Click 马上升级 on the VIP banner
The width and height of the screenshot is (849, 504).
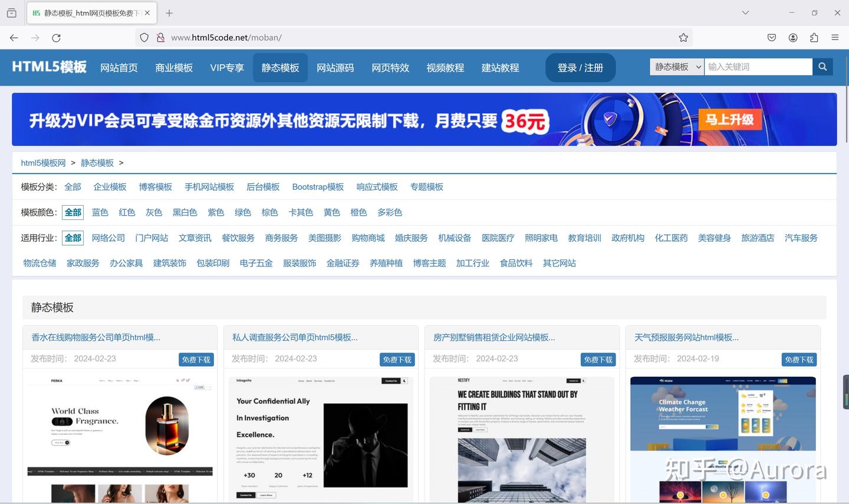(x=730, y=119)
